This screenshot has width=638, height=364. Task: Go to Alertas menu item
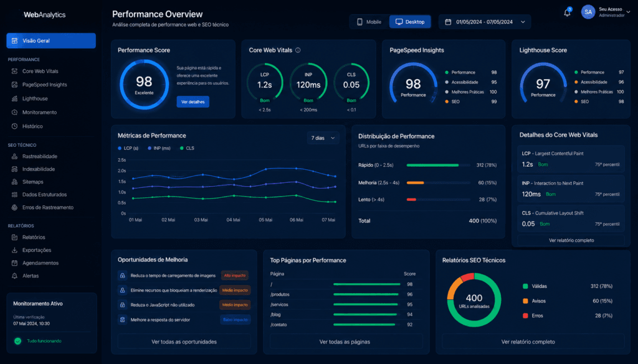click(x=31, y=276)
